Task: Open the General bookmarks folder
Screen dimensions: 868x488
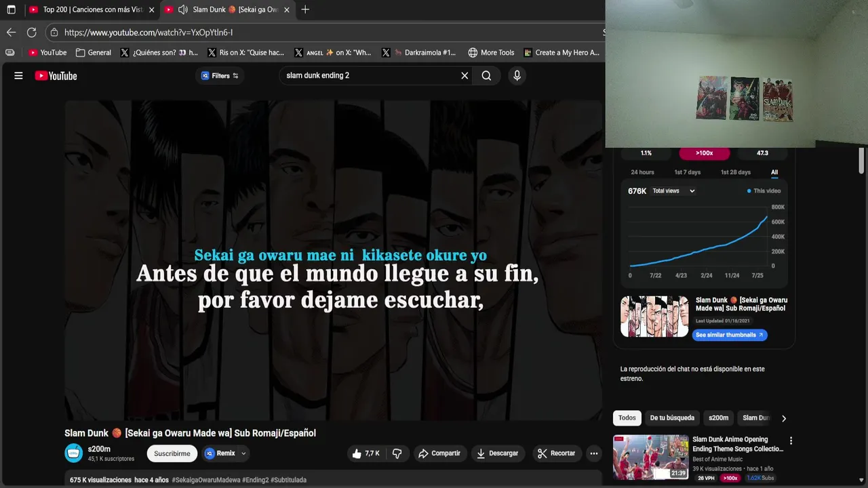Action: [94, 52]
